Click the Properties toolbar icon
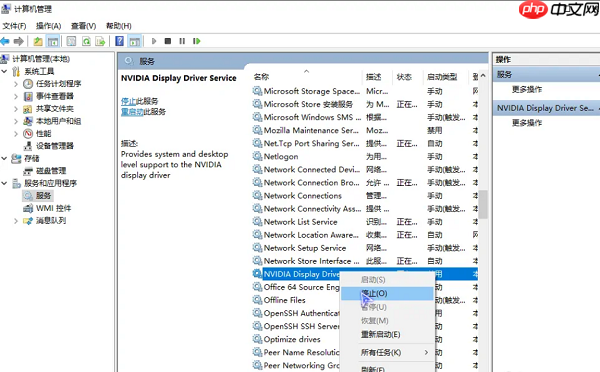 71,41
